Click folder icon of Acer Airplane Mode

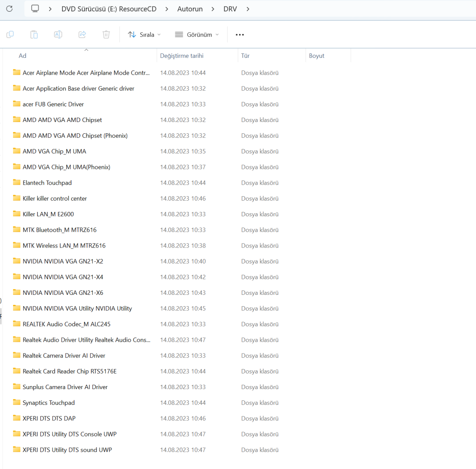click(x=16, y=72)
